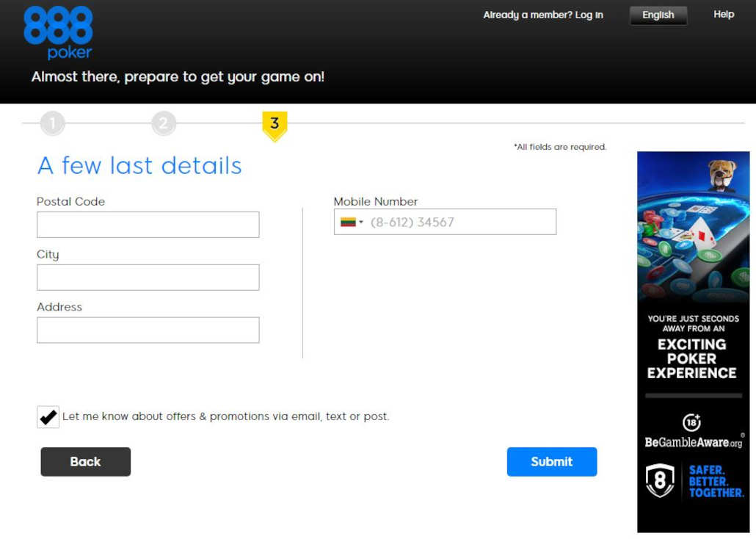Click the offers and promotions label text

[x=225, y=416]
